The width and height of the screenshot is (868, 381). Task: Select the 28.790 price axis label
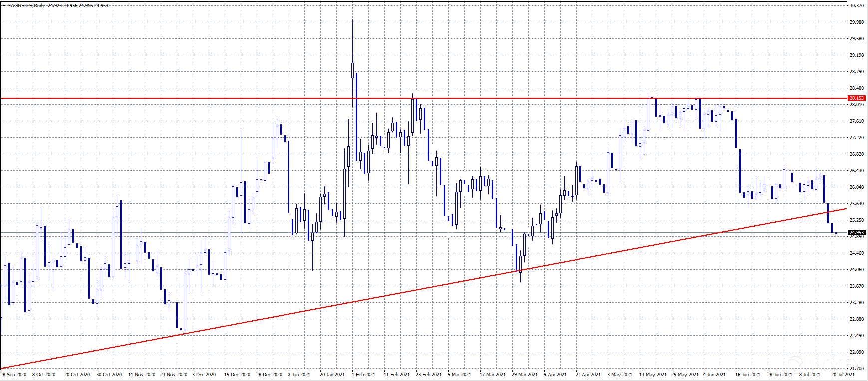point(857,72)
